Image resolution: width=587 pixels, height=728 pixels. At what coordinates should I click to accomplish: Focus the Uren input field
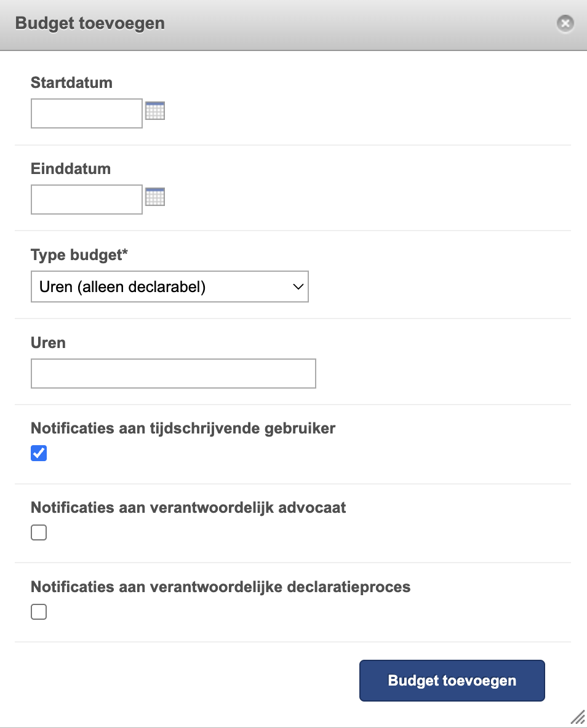pyautogui.click(x=173, y=374)
